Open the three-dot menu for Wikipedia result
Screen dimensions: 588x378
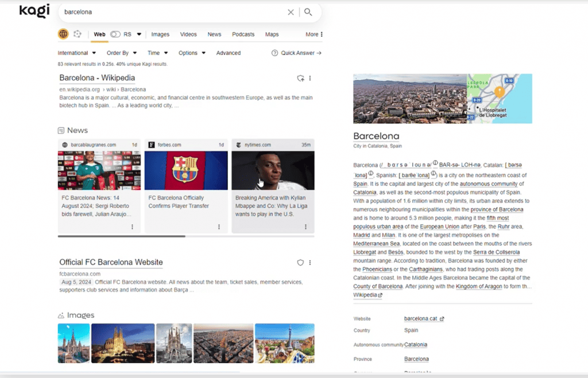[310, 79]
